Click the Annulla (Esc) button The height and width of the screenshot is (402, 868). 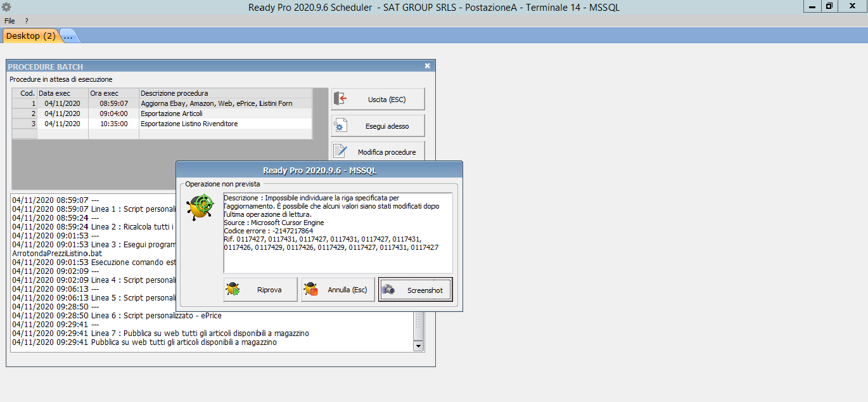338,290
